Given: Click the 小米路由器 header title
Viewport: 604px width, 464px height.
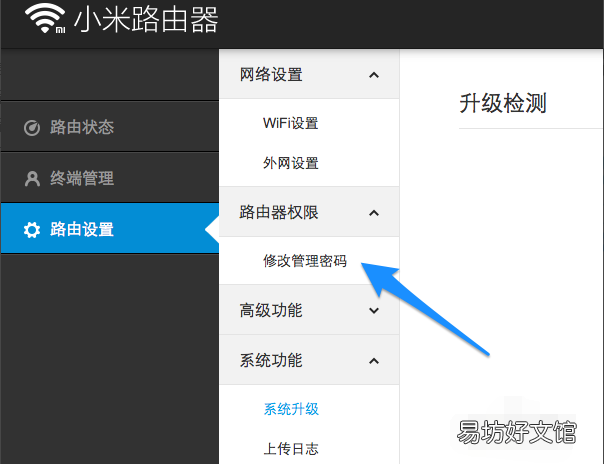Looking at the screenshot, I should (146, 20).
